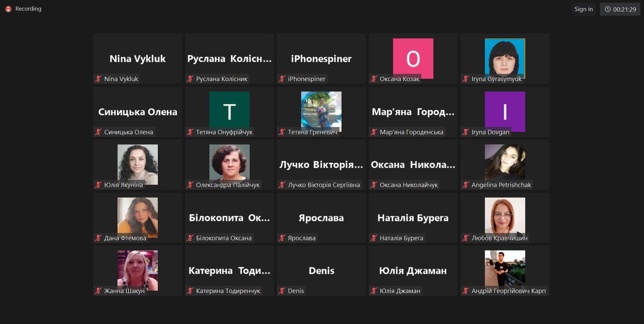Click the Оксана Козак name label
This screenshot has height=324, width=644.
tap(399, 79)
